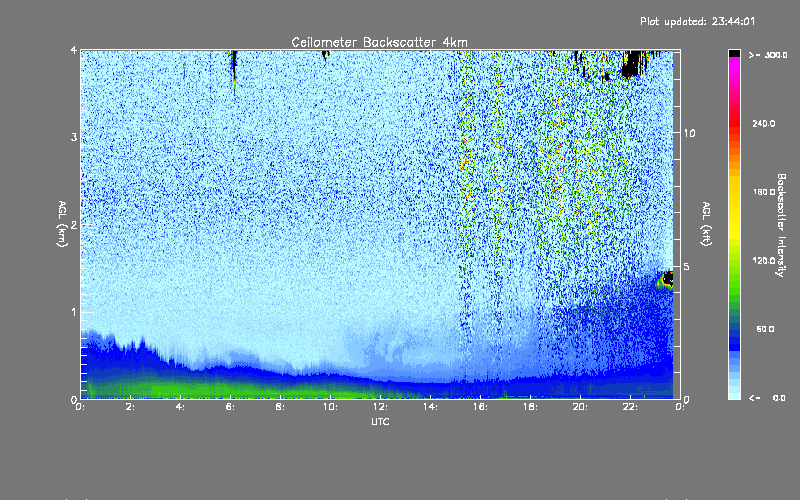The image size is (800, 500).
Task: Click the "12:" hour tick on the UTC axis
Action: [381, 407]
